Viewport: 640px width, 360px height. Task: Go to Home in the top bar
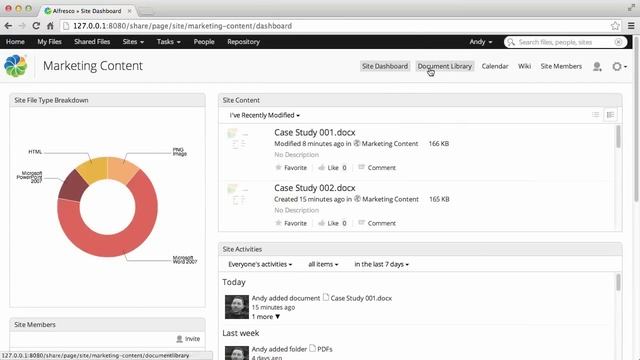(15, 42)
